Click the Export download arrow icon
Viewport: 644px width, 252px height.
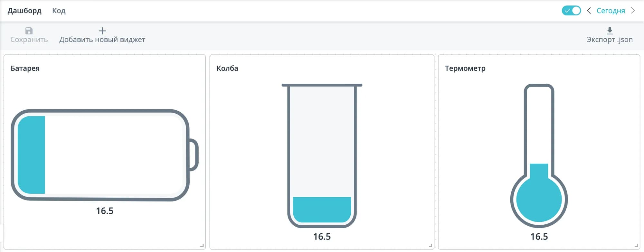[x=610, y=31]
